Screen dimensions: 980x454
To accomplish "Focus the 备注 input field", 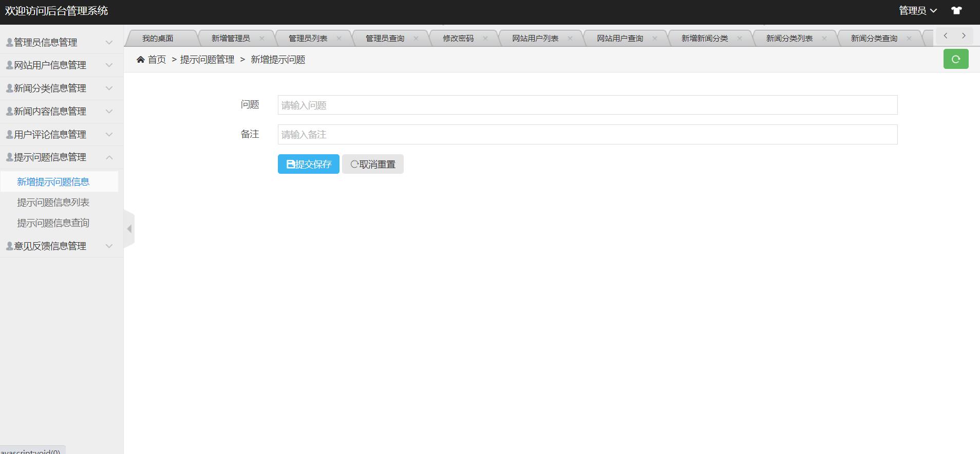I will [x=588, y=134].
